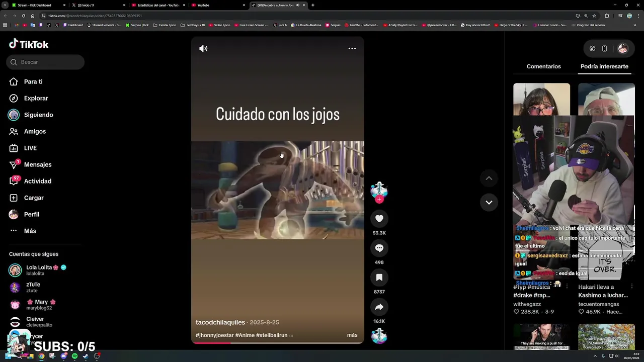Click the phone app icon top-right
644x362 pixels.
pyautogui.click(x=604, y=49)
